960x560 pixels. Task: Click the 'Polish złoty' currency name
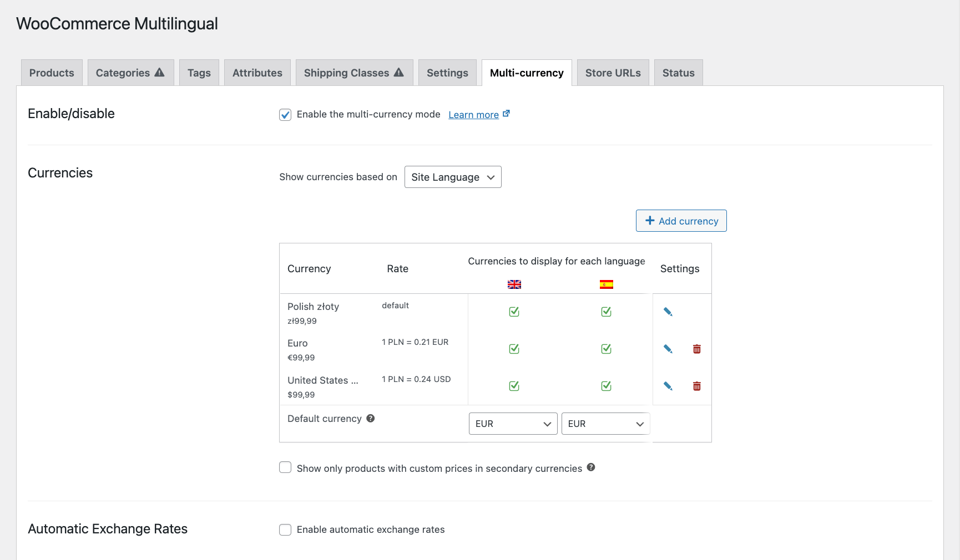(313, 307)
